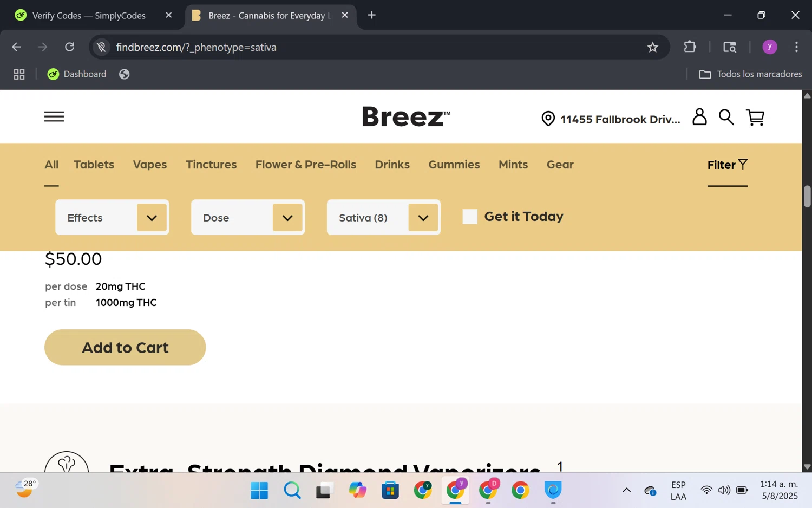Open the site search magnifier icon
The image size is (812, 508).
pyautogui.click(x=726, y=117)
